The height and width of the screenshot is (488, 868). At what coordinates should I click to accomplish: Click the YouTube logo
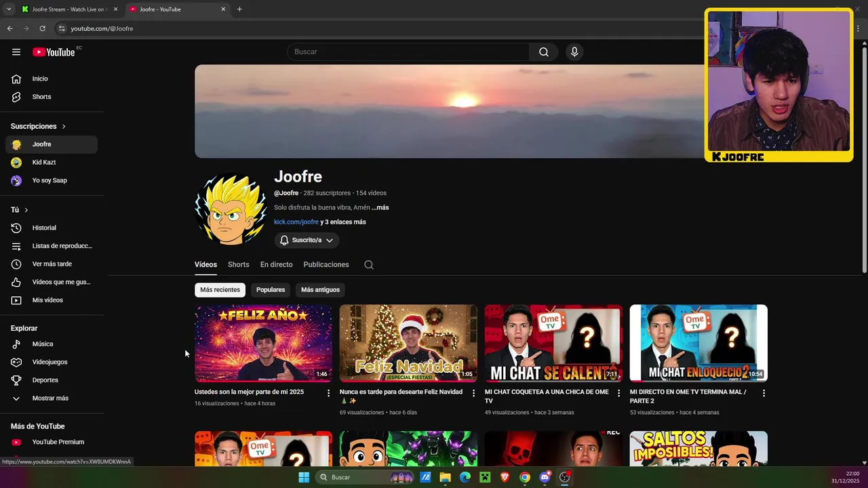[x=54, y=52]
